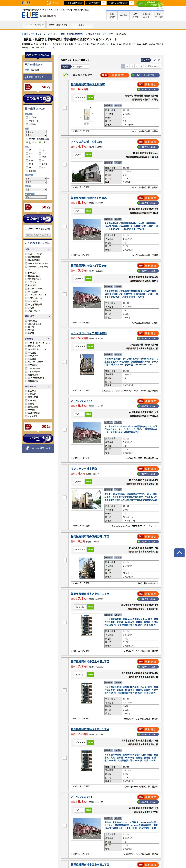The height and width of the screenshot is (868, 186).
Task: Open the 事務所・店舗・その他 tab
Action: point(58,25)
